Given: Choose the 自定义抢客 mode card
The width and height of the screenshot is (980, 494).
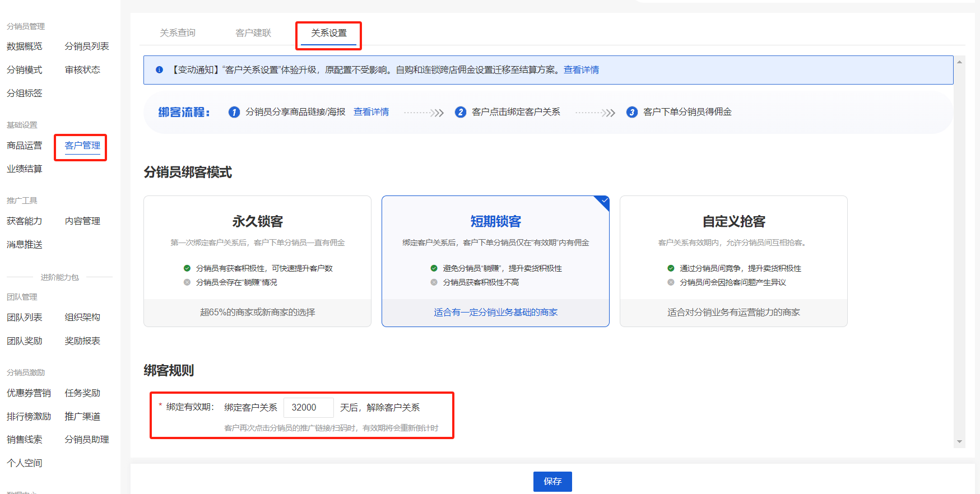Looking at the screenshot, I should point(733,261).
